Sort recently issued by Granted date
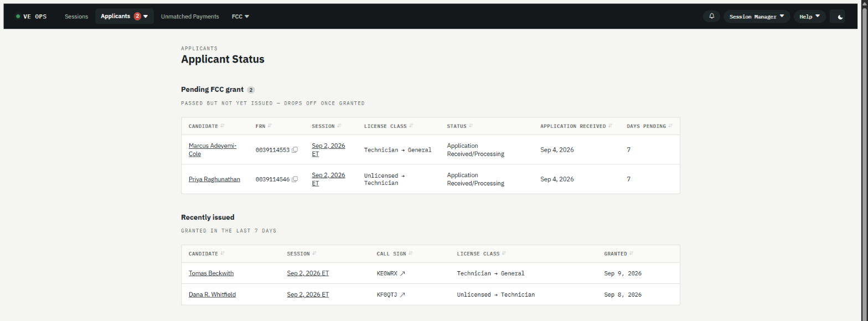The image size is (868, 321). tap(618, 253)
